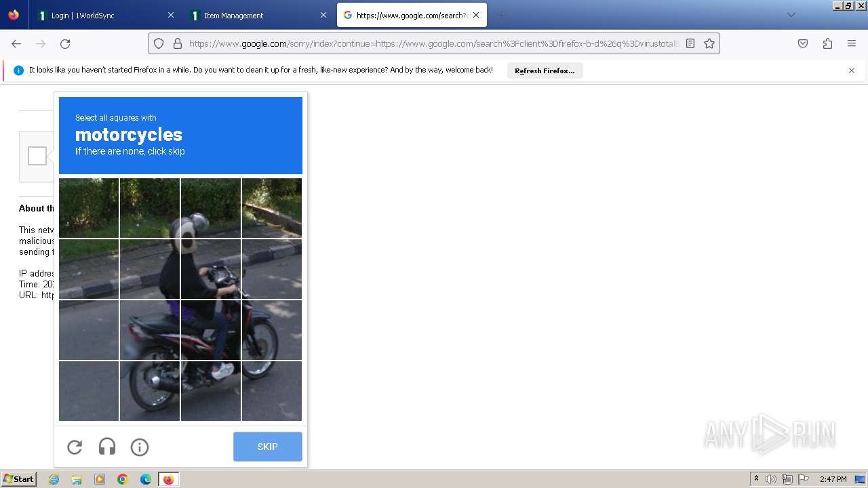
Task: Toggle reader view icon in address bar
Action: [x=690, y=43]
